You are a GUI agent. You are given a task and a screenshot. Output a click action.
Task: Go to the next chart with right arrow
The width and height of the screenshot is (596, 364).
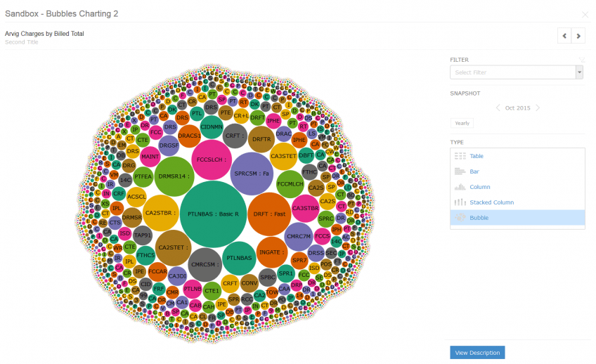coord(578,36)
